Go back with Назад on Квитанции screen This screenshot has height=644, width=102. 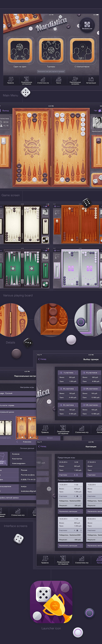[42, 446]
